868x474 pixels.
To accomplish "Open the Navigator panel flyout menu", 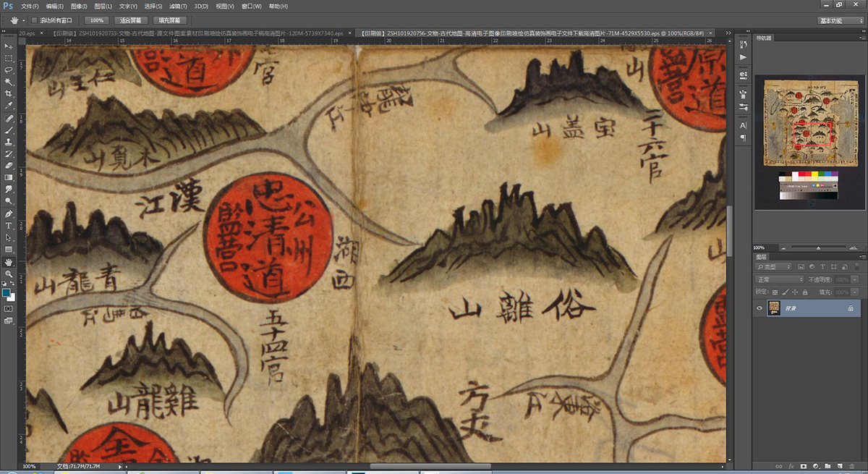I will click(x=861, y=38).
